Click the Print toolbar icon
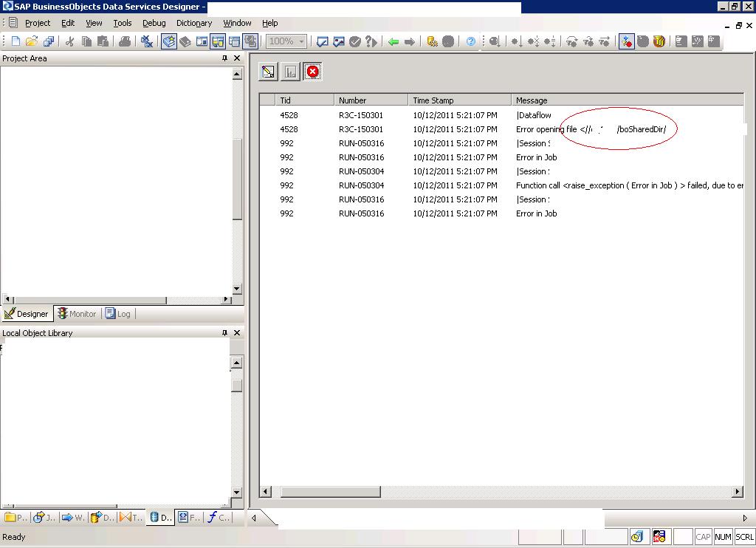Screen dimensions: 756x548 pyautogui.click(x=124, y=41)
